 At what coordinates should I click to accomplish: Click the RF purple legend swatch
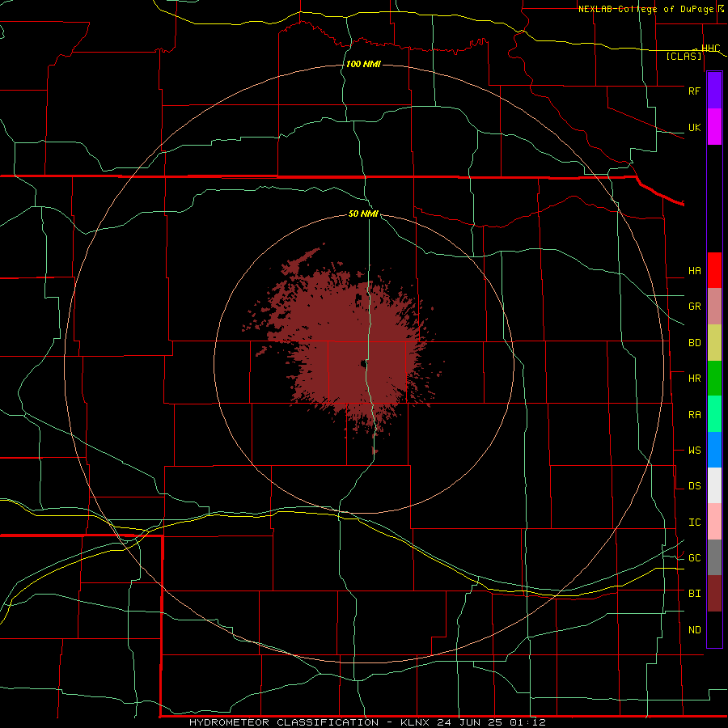[x=714, y=91]
